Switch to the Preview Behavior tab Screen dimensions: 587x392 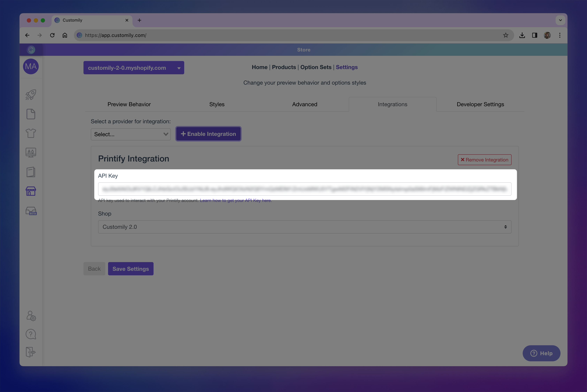click(129, 104)
